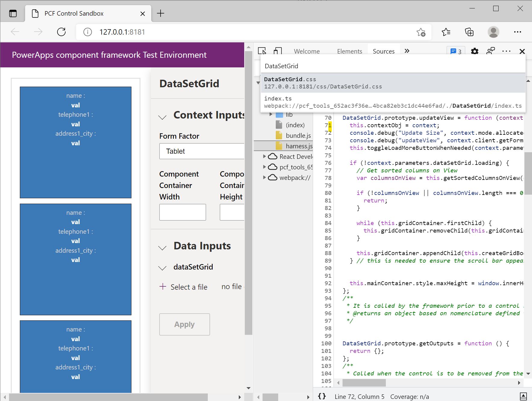Click the pretty-print braces icon in status bar
532x401 pixels.
[322, 396]
